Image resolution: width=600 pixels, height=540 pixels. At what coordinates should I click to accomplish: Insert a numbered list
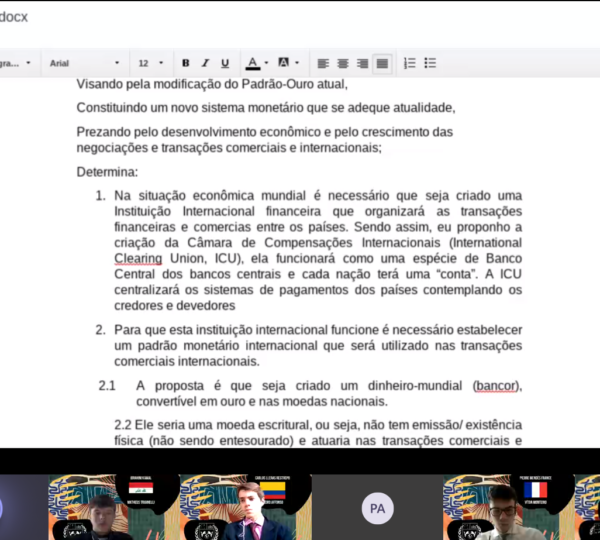(x=409, y=63)
